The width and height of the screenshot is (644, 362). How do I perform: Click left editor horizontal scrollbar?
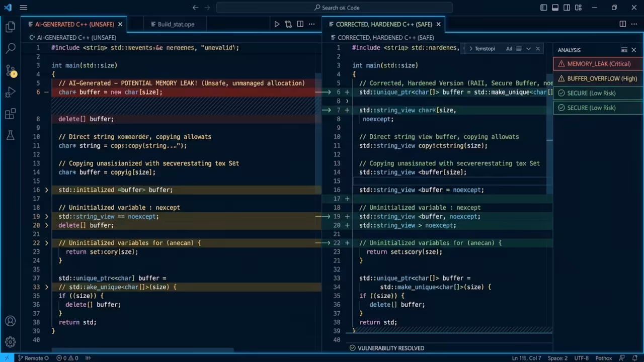click(x=142, y=350)
